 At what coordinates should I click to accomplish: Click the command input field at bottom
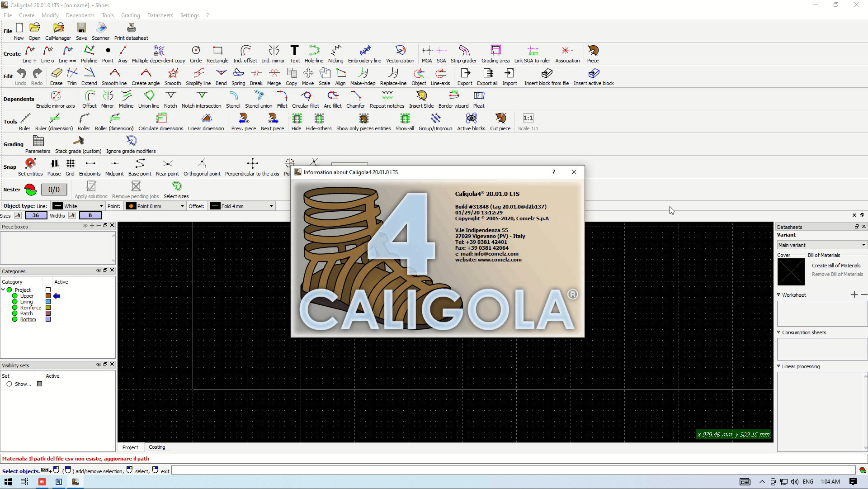pos(513,471)
